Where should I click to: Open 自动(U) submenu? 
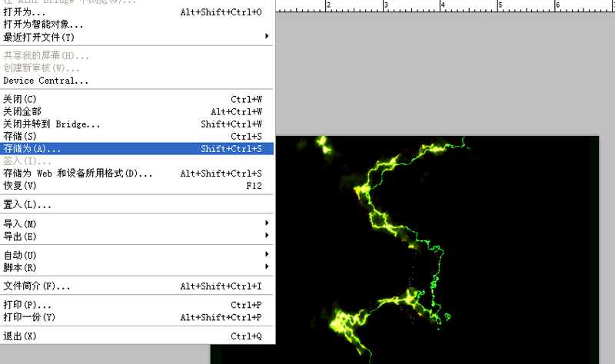point(20,254)
